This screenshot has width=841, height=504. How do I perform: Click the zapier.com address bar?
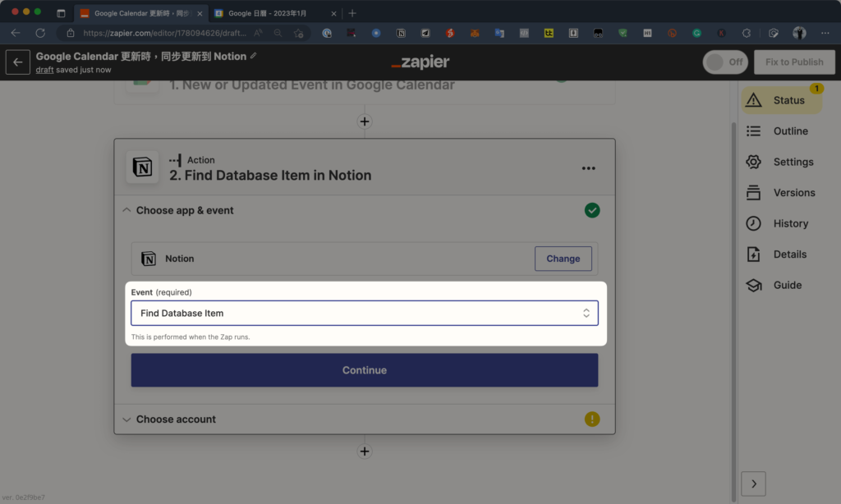point(164,33)
